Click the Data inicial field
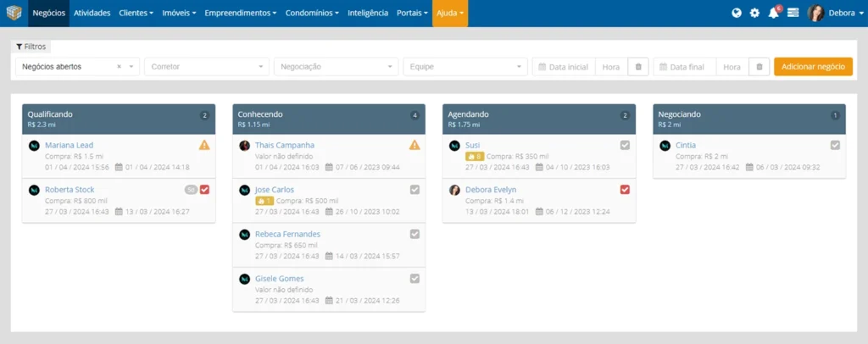Image resolution: width=868 pixels, height=344 pixels. coord(564,67)
